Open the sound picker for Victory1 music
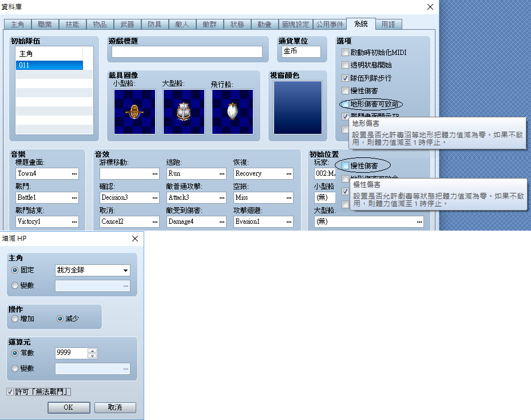The width and height of the screenshot is (531, 420). coord(74,222)
